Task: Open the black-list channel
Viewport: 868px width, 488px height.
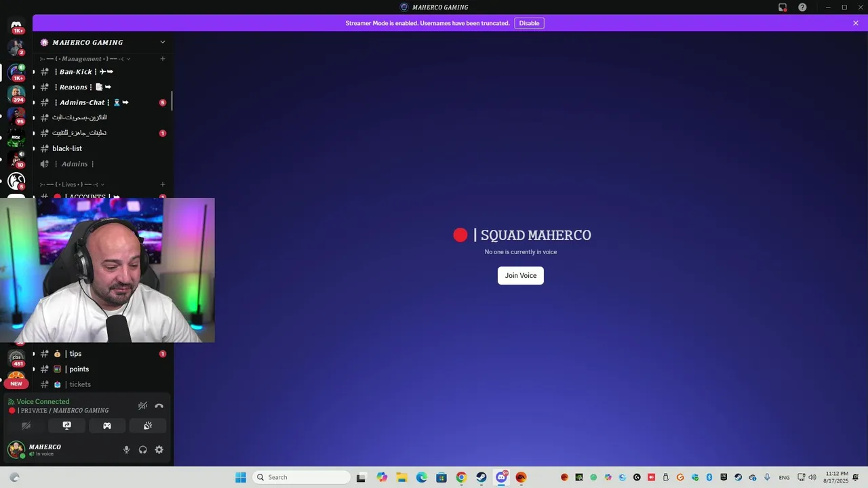Action: pyautogui.click(x=102, y=148)
